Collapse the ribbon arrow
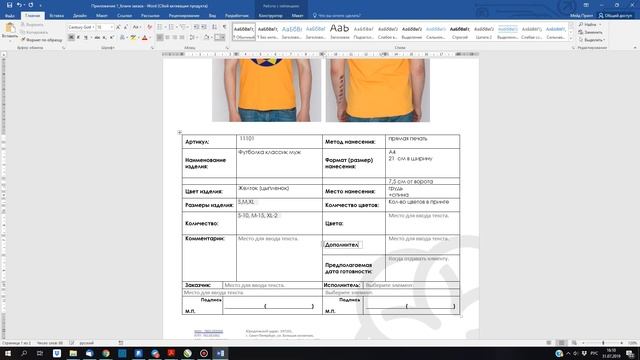Image resolution: width=640 pixels, height=360 pixels. (635, 47)
